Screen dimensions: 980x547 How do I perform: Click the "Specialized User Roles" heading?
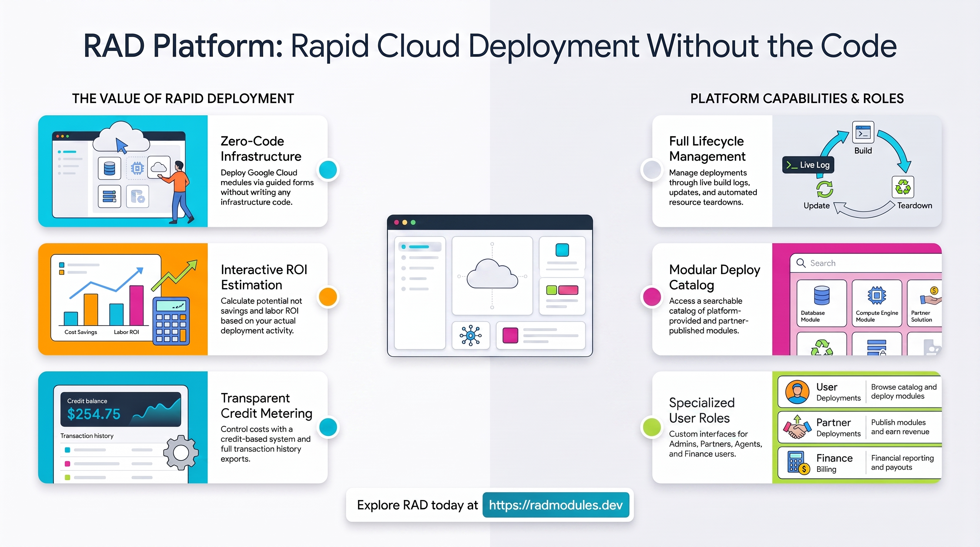point(702,410)
